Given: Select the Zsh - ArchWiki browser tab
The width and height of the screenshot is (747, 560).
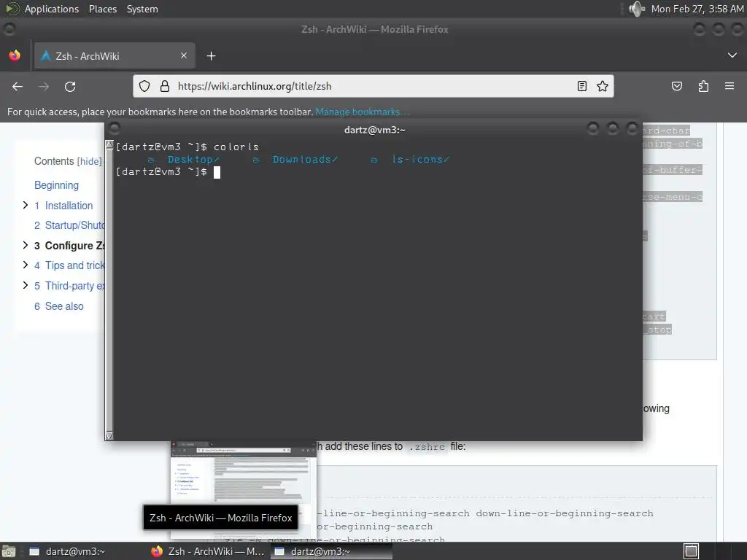Looking at the screenshot, I should pyautogui.click(x=115, y=56).
